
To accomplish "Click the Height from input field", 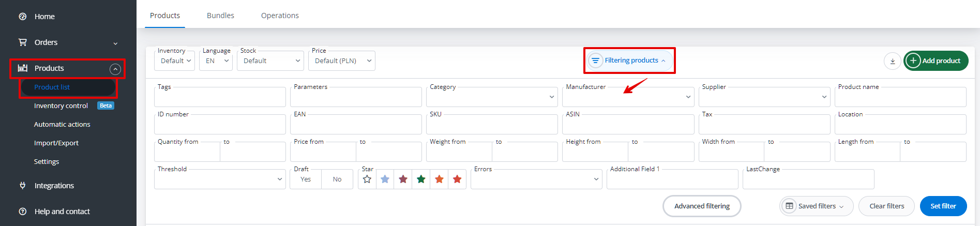I will click(x=595, y=152).
